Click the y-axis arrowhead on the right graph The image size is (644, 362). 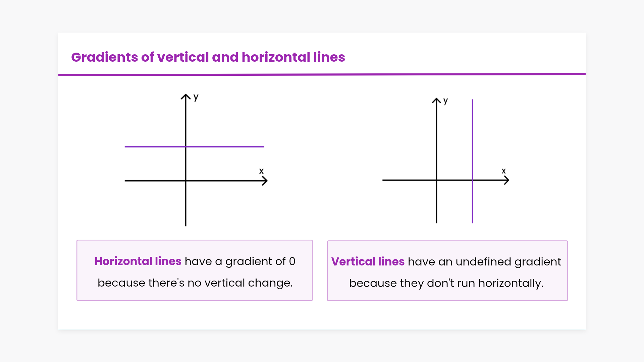[436, 100]
